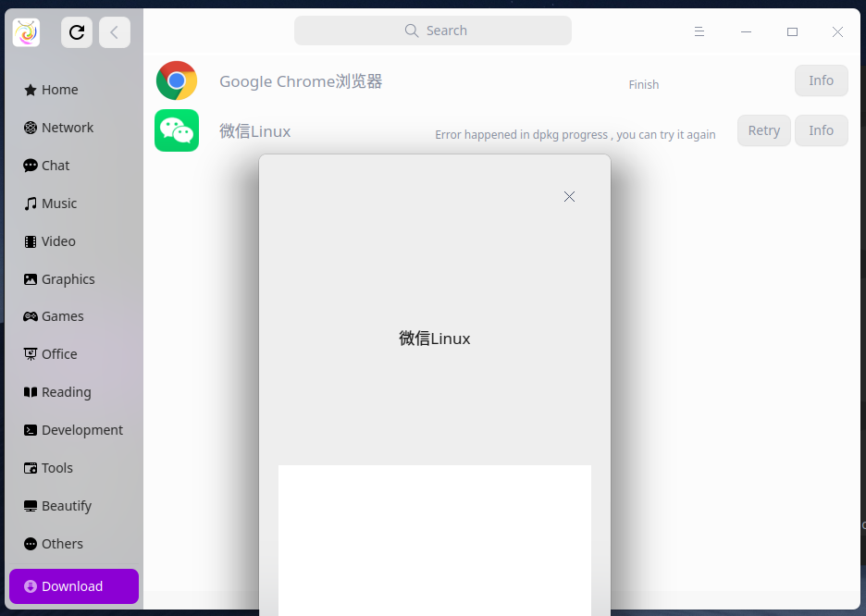Select Others in the sidebar

click(x=74, y=544)
